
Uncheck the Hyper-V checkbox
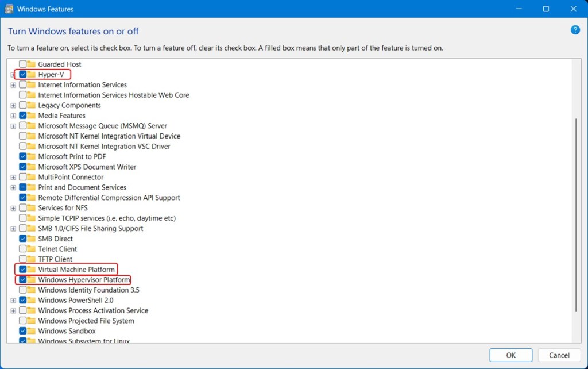[x=22, y=74]
